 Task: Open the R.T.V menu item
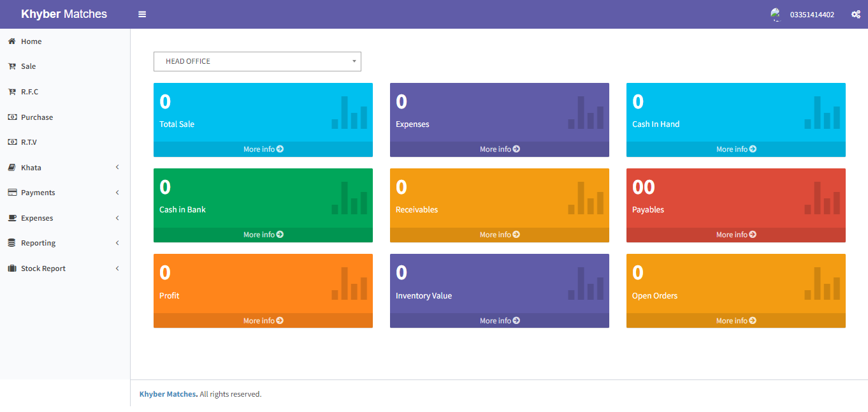[x=29, y=142]
